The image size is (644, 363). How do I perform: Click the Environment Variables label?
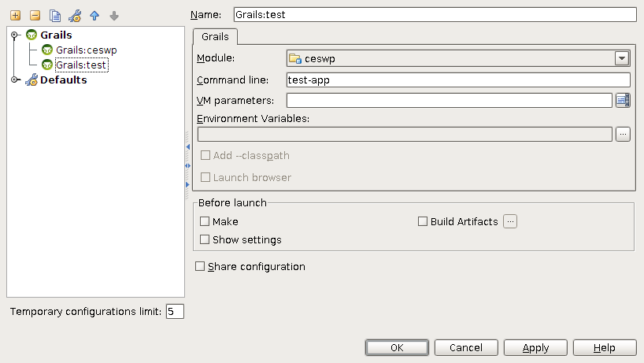[253, 119]
